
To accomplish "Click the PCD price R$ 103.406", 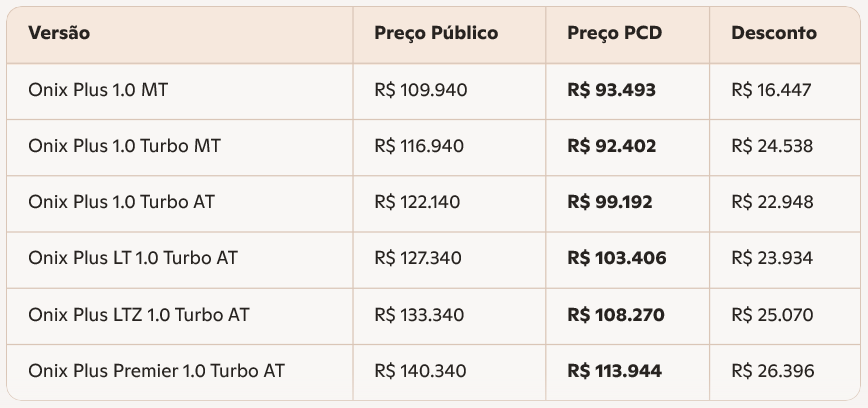I will (x=616, y=258).
